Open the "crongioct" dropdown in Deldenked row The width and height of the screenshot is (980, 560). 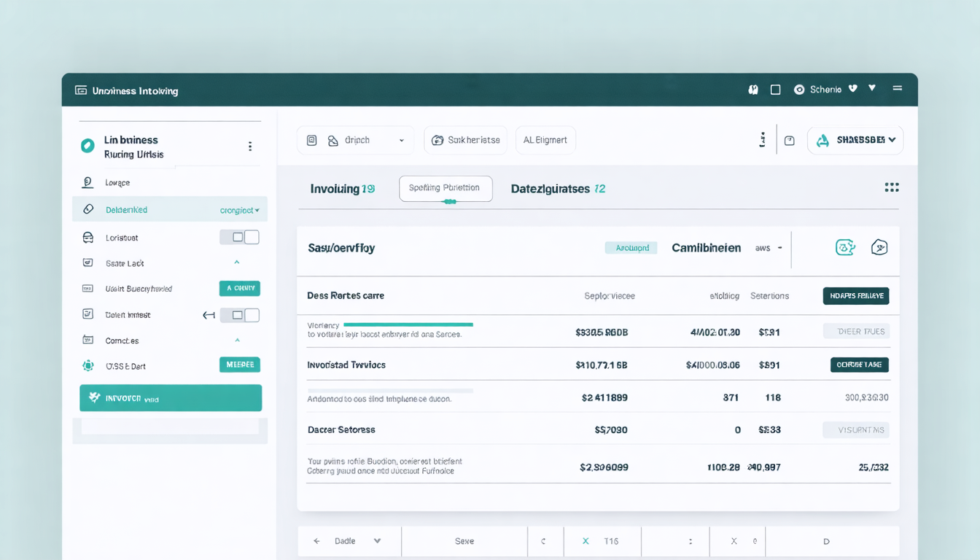240,210
